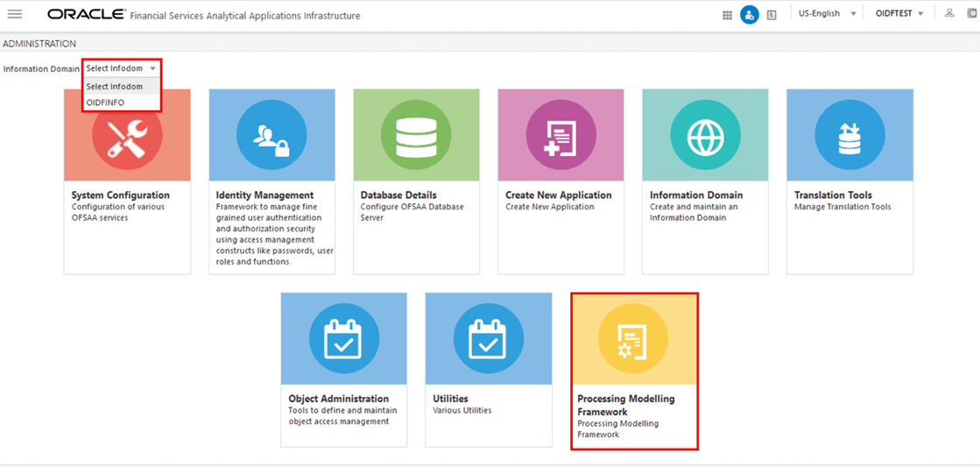980x467 pixels.
Task: Open the Translation Tools title link
Action: pyautogui.click(x=833, y=195)
